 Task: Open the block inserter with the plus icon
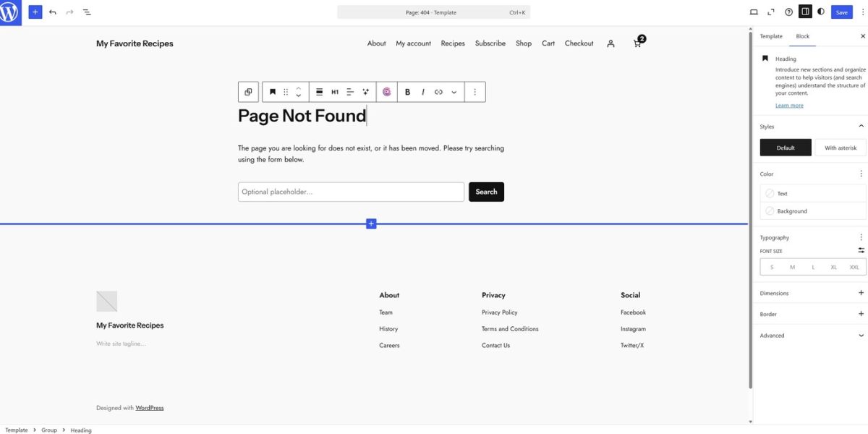pos(35,12)
